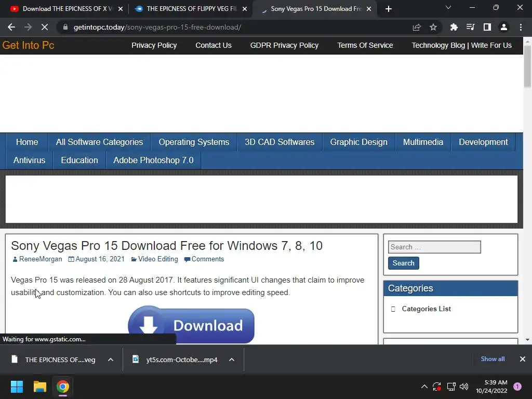Click the sidebar Search button

pyautogui.click(x=403, y=263)
